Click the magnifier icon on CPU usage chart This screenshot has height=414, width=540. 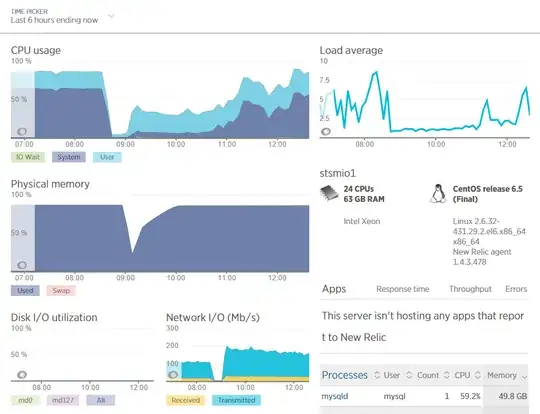click(22, 132)
